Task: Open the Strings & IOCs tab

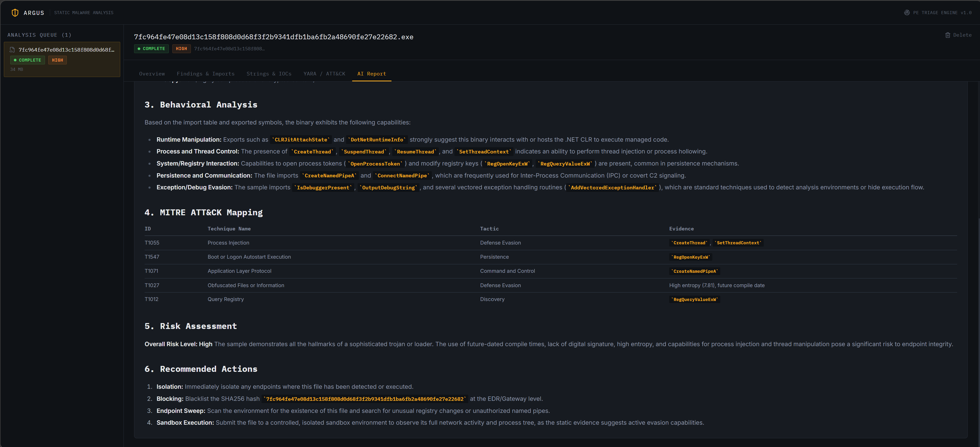Action: pos(269,74)
